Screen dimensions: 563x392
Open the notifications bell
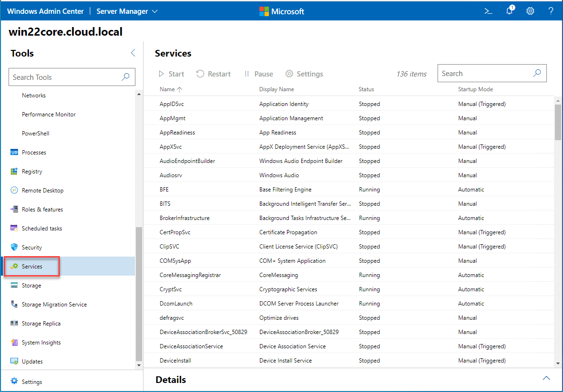coord(509,10)
